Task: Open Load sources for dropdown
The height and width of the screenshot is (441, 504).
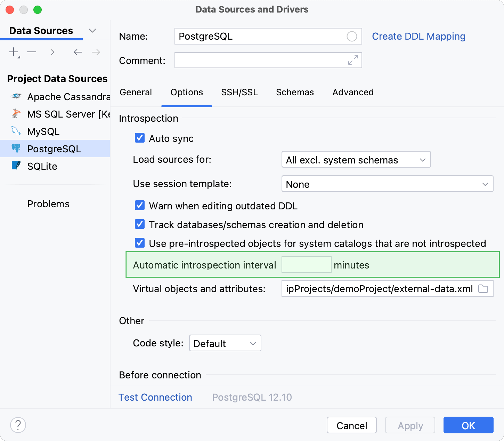Action: [x=356, y=159]
